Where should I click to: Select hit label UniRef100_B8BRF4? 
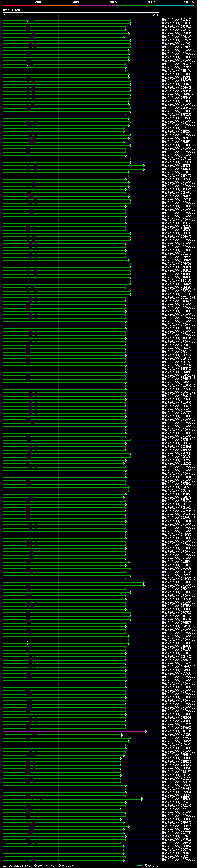(x=177, y=826)
